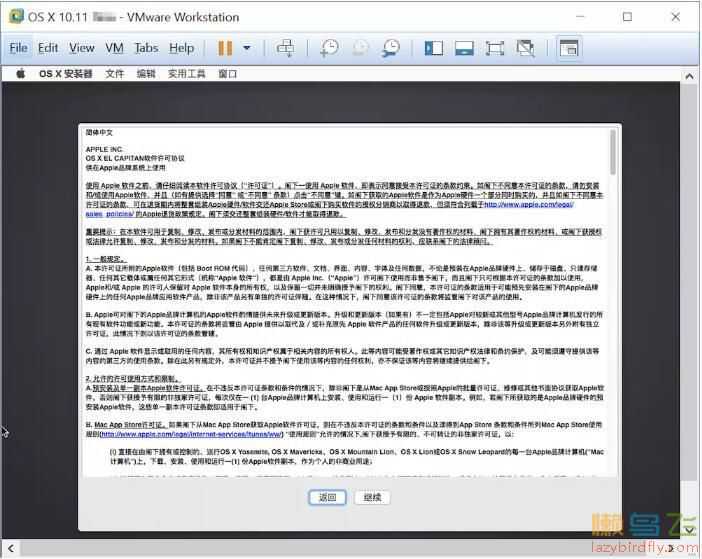The width and height of the screenshot is (702, 559).
Task: Maximize the VMware Workstation window
Action: (628, 17)
